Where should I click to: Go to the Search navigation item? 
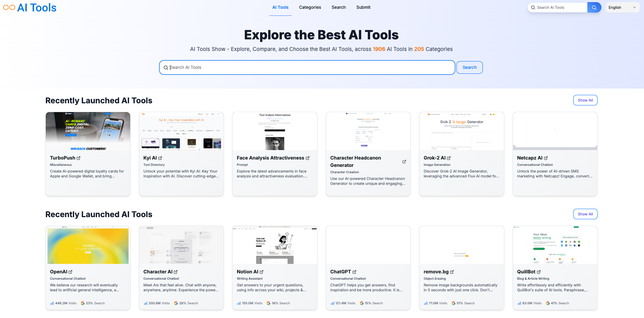pyautogui.click(x=339, y=7)
